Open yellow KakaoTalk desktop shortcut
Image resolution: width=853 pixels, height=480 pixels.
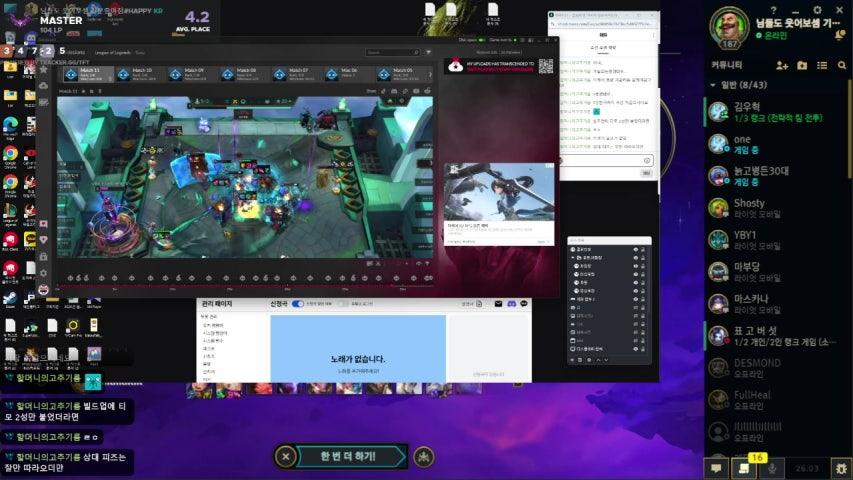point(30,241)
